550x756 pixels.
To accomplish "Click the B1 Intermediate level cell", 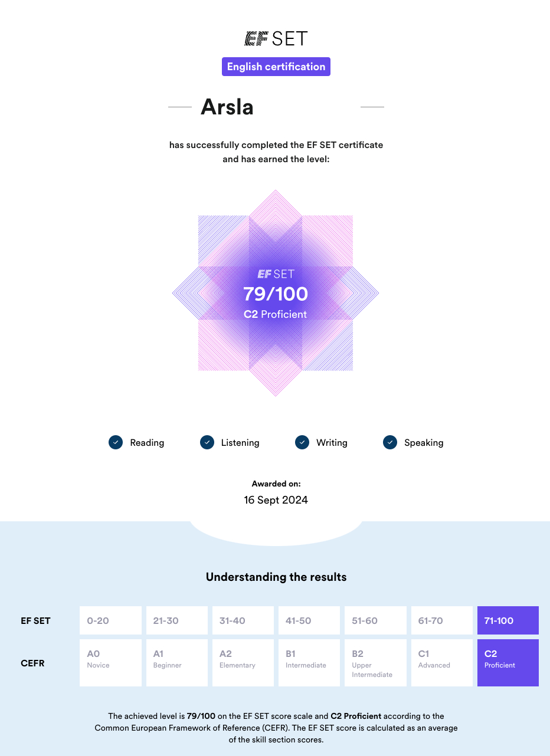I will 309,663.
